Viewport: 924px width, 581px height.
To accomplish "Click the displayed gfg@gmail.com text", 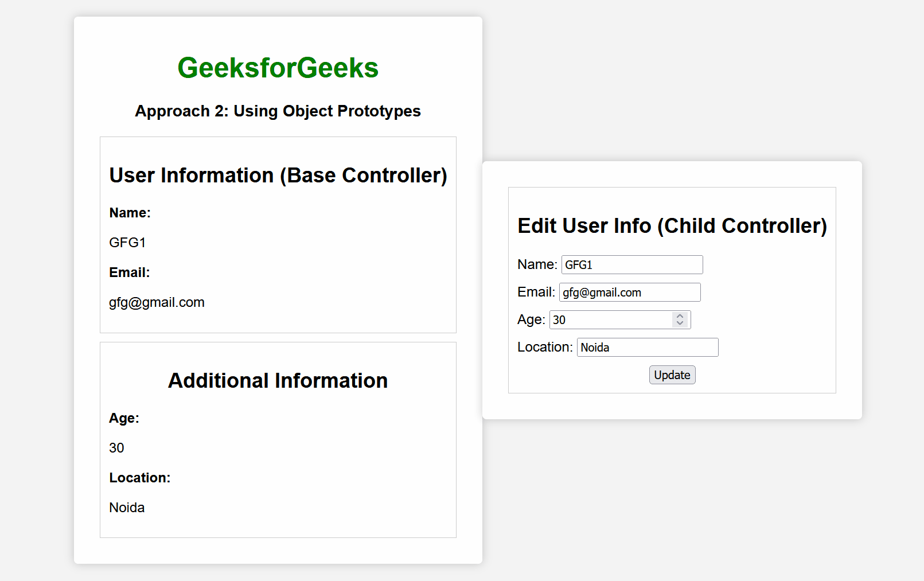I will coord(157,302).
